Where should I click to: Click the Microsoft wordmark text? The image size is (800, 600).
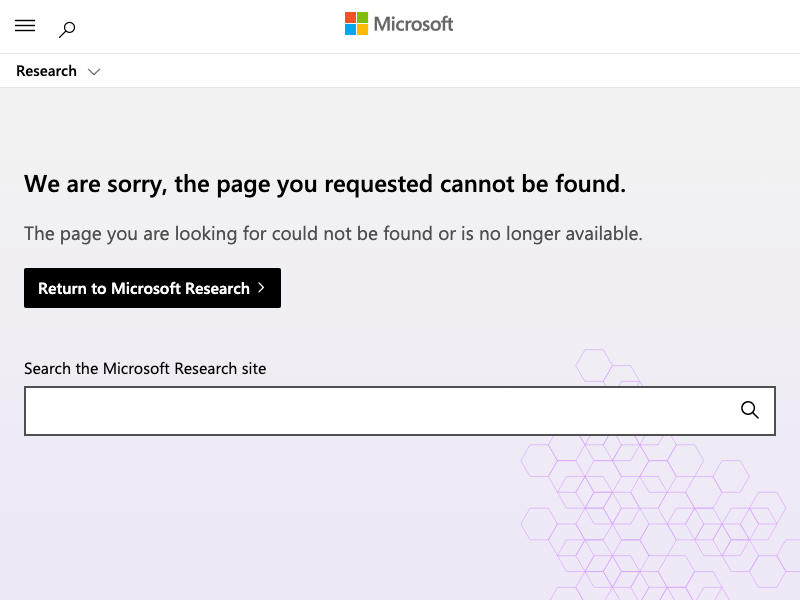(x=413, y=24)
